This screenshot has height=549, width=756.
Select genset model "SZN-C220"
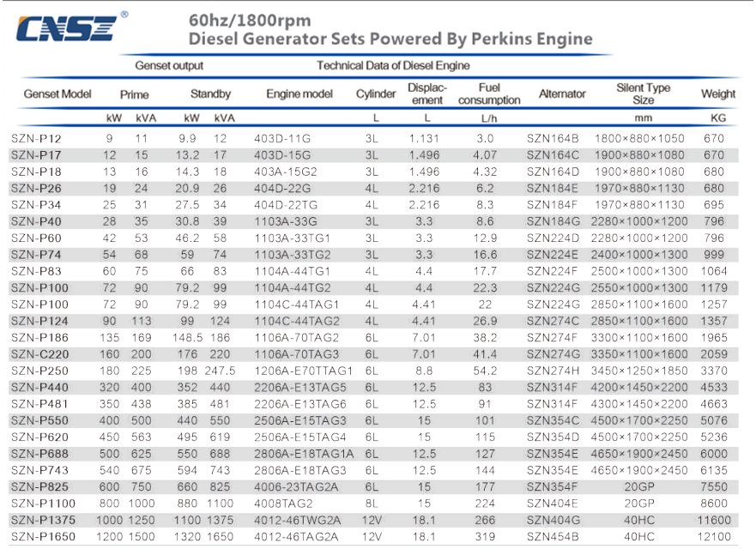point(39,354)
